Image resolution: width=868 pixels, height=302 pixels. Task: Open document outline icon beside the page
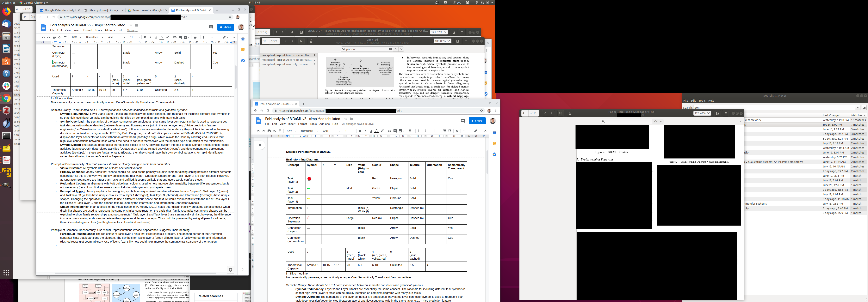coord(259,145)
